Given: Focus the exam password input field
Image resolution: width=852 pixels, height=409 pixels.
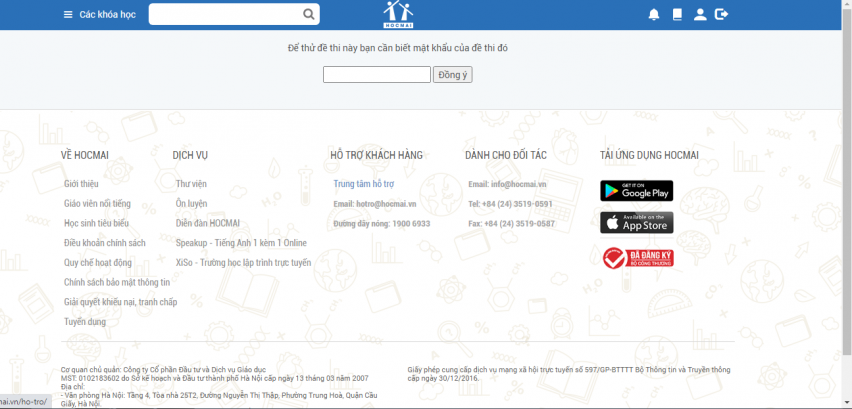Looking at the screenshot, I should pos(376,75).
